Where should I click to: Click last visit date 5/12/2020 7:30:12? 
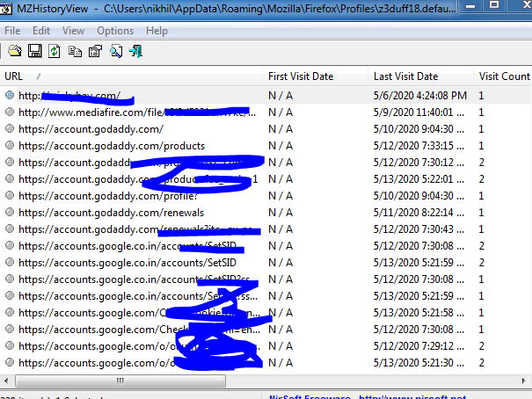click(x=419, y=163)
